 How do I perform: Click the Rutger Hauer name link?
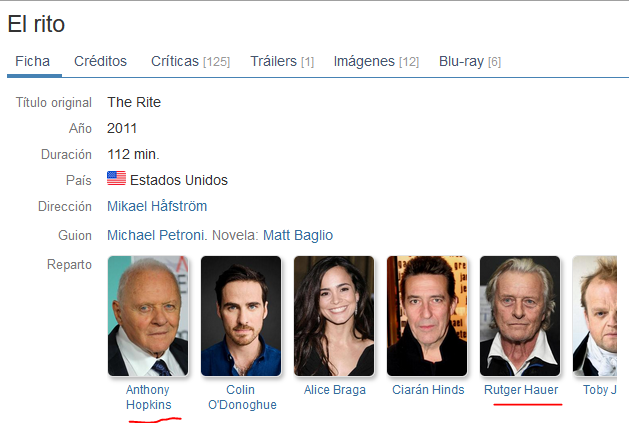pyautogui.click(x=520, y=390)
